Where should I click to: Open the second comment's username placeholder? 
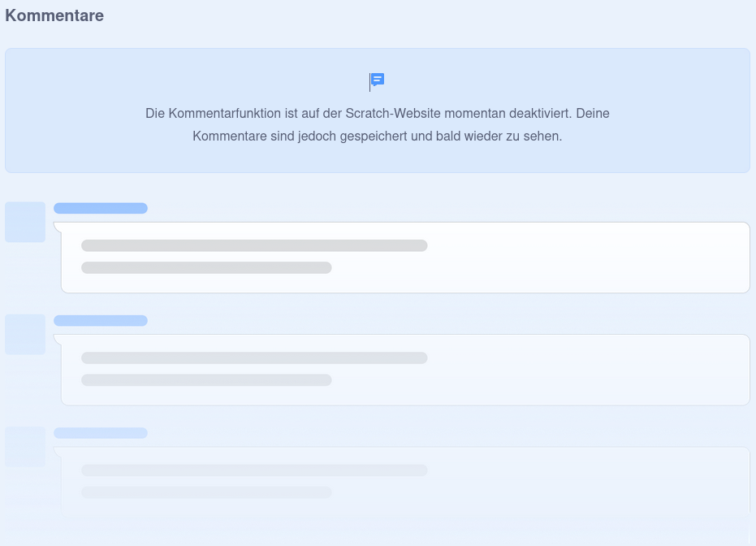point(101,321)
